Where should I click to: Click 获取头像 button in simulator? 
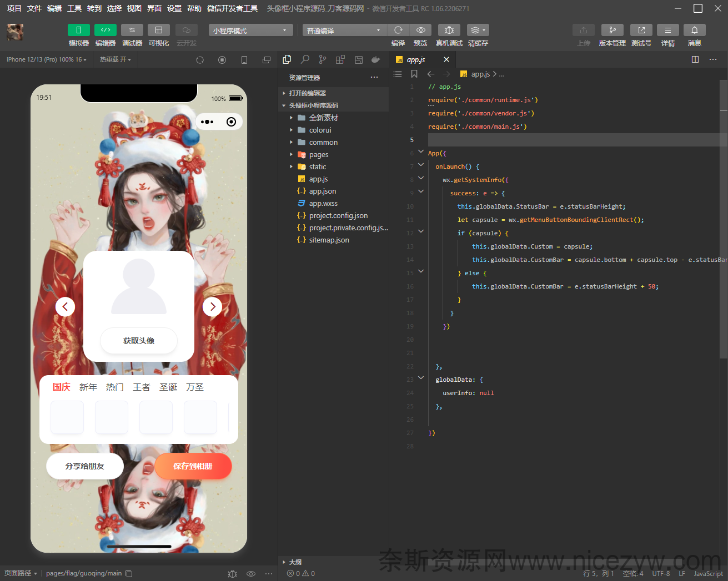(139, 341)
